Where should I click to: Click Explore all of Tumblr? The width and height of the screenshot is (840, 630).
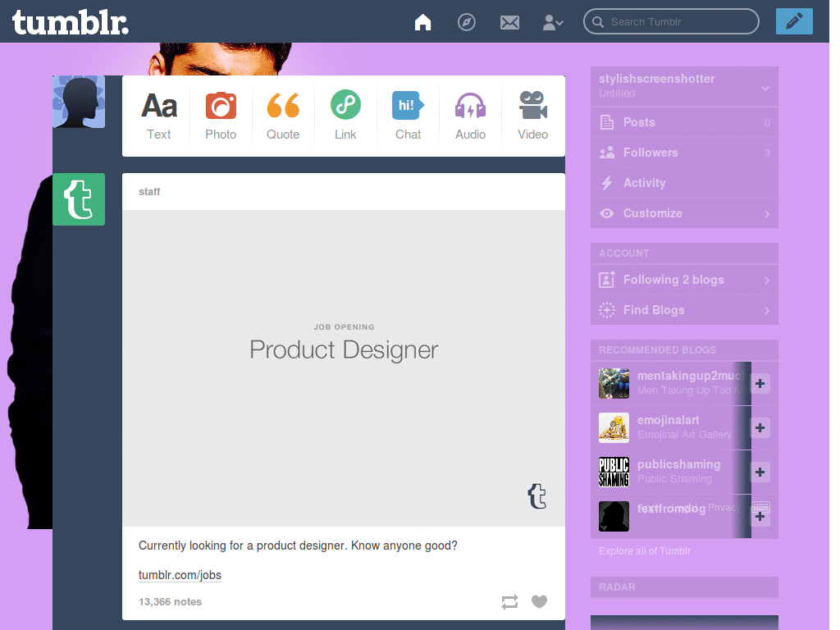point(645,550)
